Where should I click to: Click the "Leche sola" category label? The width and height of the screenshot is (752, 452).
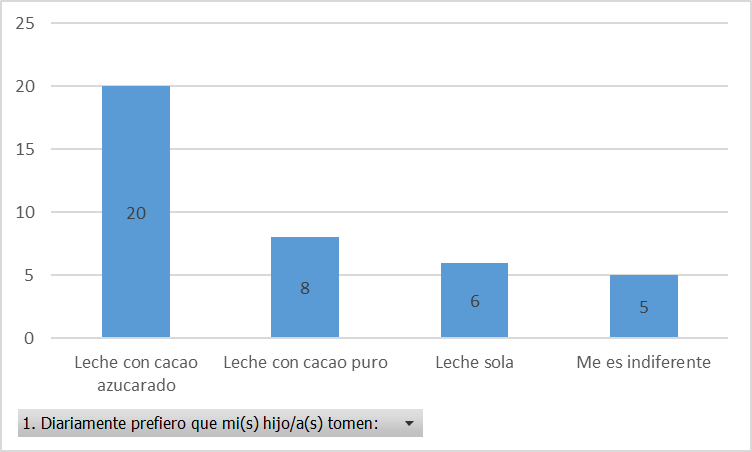coord(475,362)
